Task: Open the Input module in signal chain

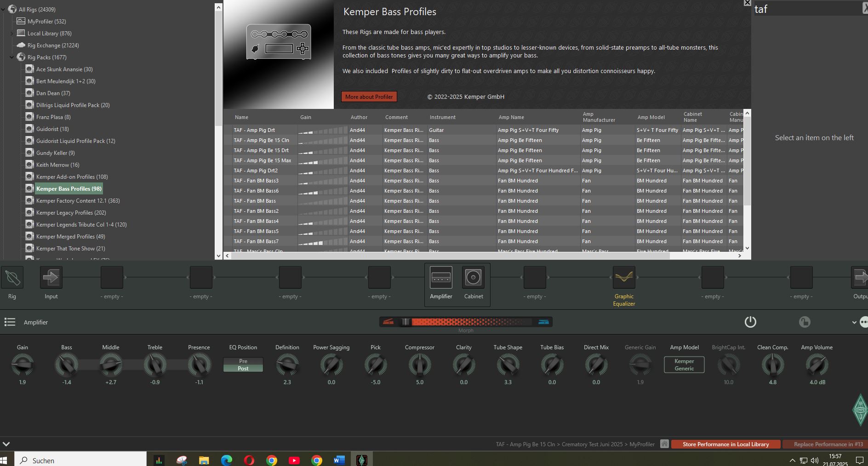Action: click(x=51, y=278)
